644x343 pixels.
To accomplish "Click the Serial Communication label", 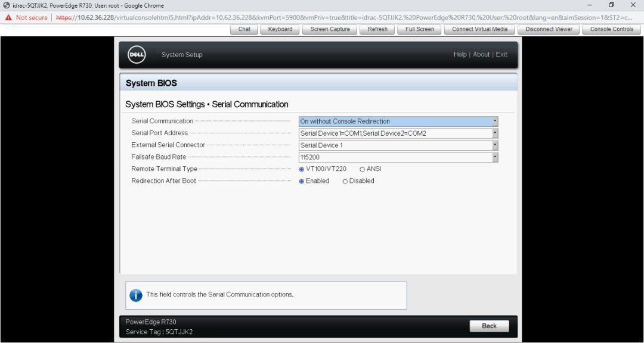I will [162, 121].
